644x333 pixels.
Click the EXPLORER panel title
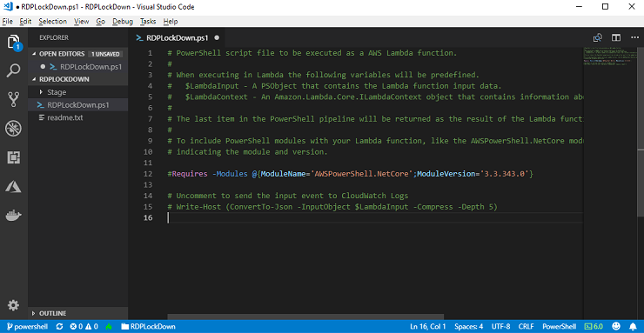[54, 37]
